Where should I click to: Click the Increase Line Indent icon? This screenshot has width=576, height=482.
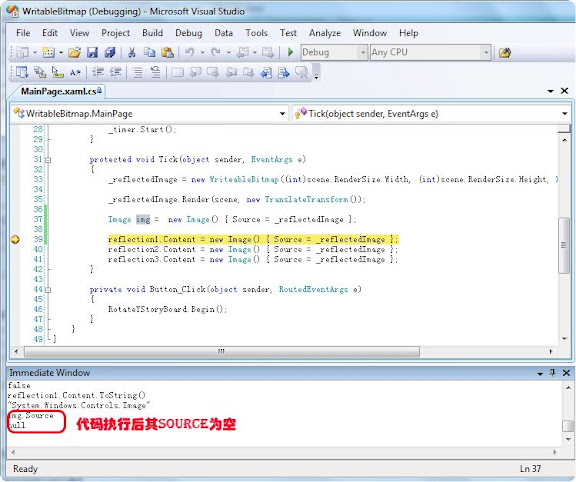[115, 72]
